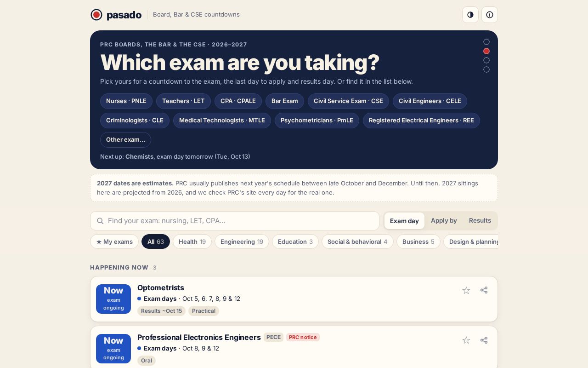The height and width of the screenshot is (368, 588).
Task: Pick the Bar Exam chip
Action: pos(285,101)
